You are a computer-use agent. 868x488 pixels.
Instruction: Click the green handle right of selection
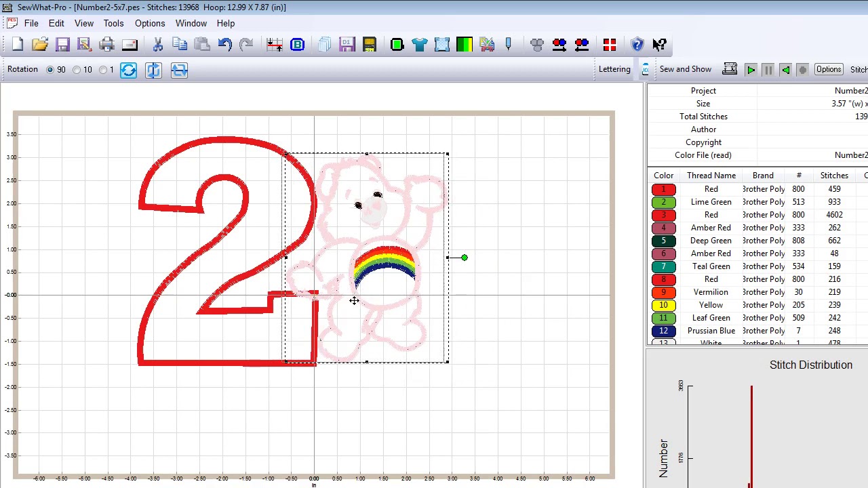click(x=465, y=258)
